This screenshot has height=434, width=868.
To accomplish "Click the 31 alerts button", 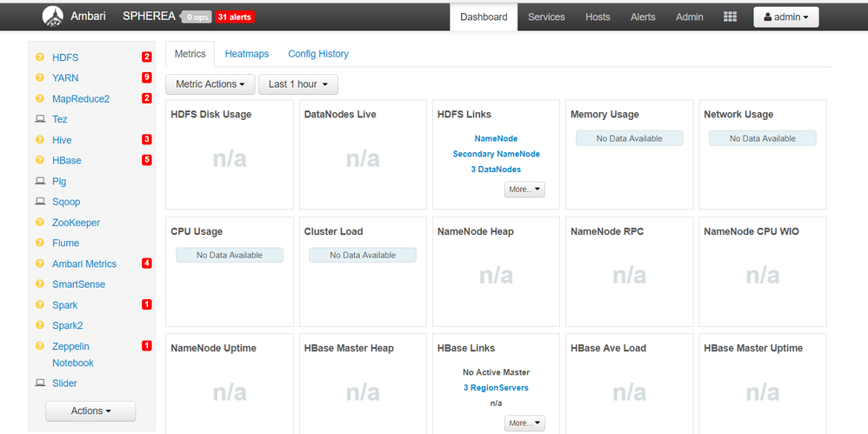I will pyautogui.click(x=235, y=17).
